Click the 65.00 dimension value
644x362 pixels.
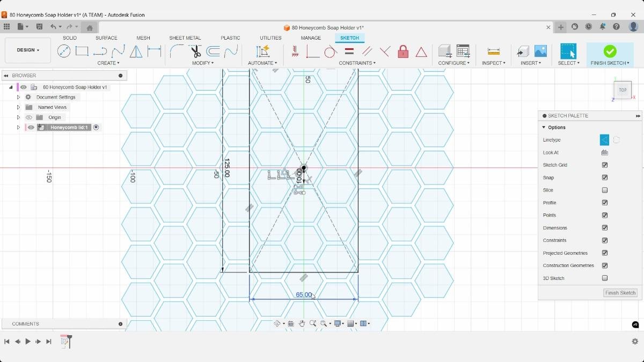click(304, 295)
